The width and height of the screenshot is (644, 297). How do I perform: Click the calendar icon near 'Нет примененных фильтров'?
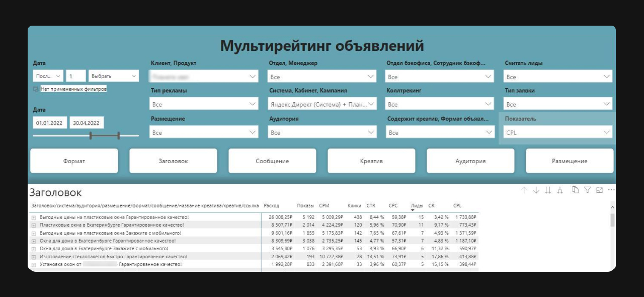click(35, 89)
